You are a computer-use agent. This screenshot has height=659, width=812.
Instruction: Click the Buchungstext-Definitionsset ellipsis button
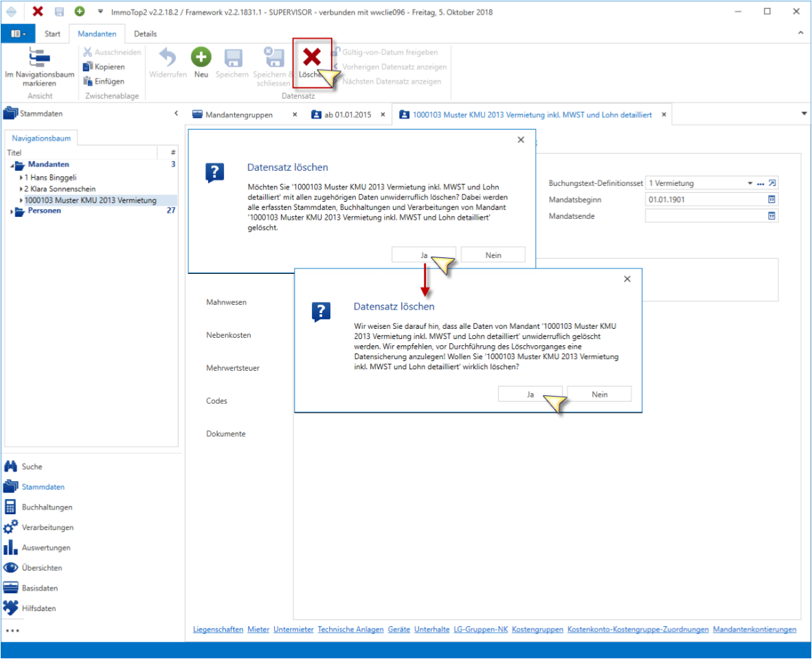tap(760, 184)
